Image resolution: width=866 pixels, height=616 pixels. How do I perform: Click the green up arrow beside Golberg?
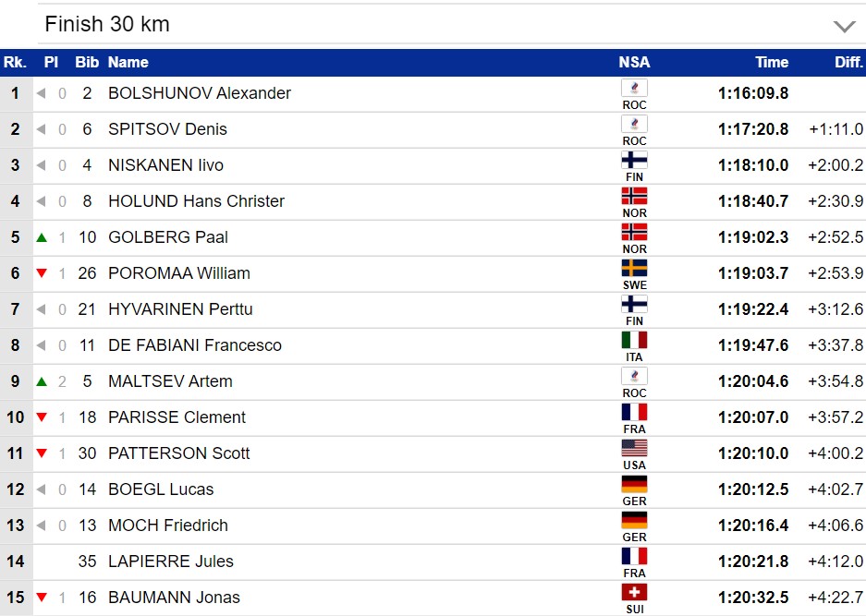[42, 237]
